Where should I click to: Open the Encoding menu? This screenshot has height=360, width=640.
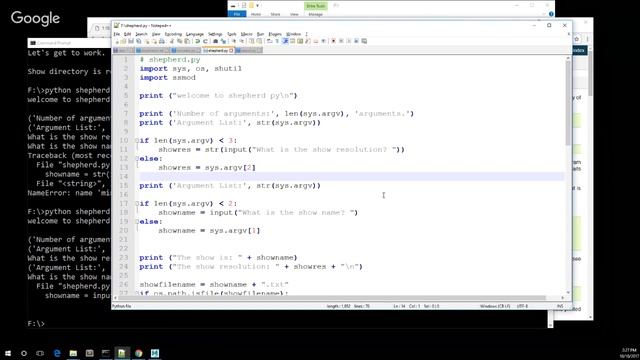click(x=173, y=34)
